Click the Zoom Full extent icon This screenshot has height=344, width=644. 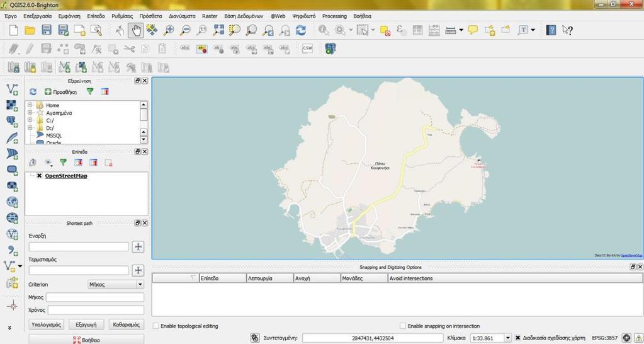[x=218, y=30]
